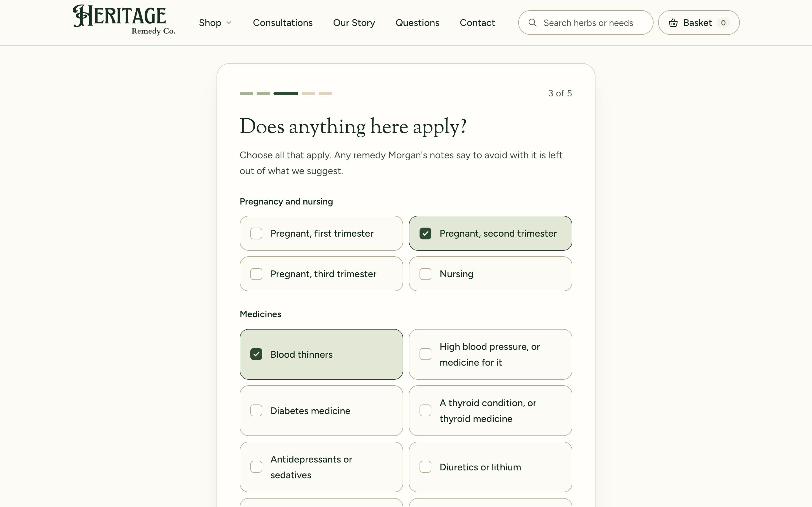812x507 pixels.
Task: Click the Heritage Remedy Co. logo
Action: (x=124, y=20)
